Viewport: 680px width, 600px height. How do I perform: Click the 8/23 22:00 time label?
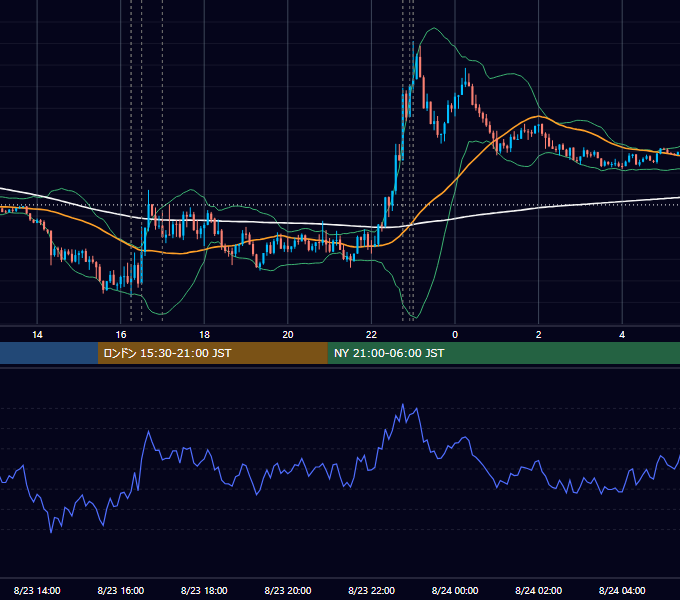click(371, 590)
